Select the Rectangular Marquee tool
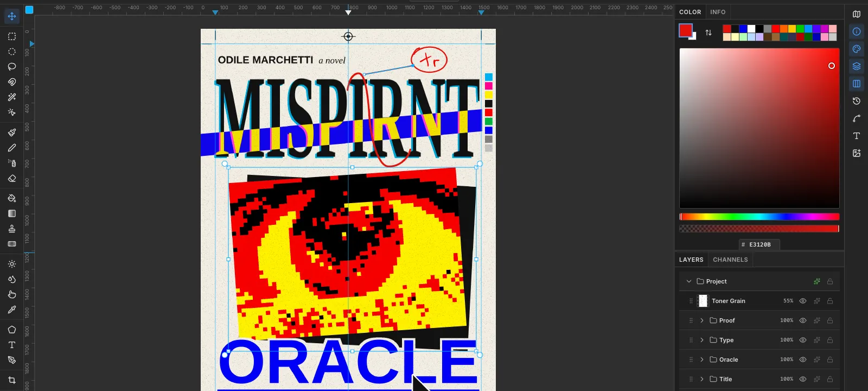Image resolution: width=868 pixels, height=391 pixels. pyautogui.click(x=12, y=36)
